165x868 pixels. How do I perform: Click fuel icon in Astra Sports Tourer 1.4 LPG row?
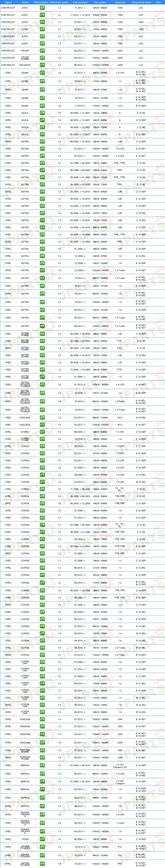point(42,385)
